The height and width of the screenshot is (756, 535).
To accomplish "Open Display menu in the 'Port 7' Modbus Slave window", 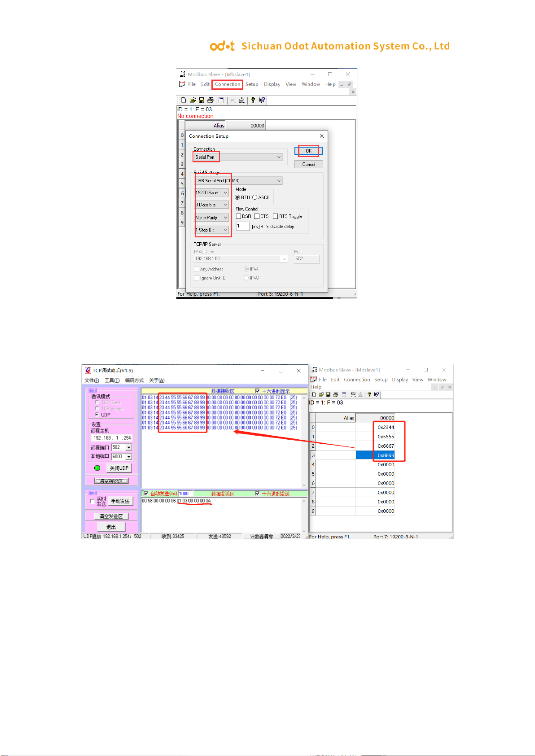I will click(400, 380).
